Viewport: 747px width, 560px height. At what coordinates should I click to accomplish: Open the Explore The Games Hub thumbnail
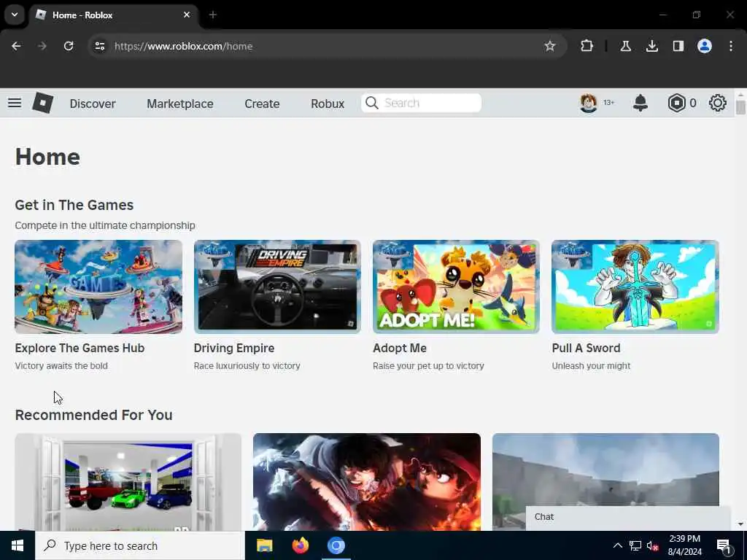coord(98,287)
